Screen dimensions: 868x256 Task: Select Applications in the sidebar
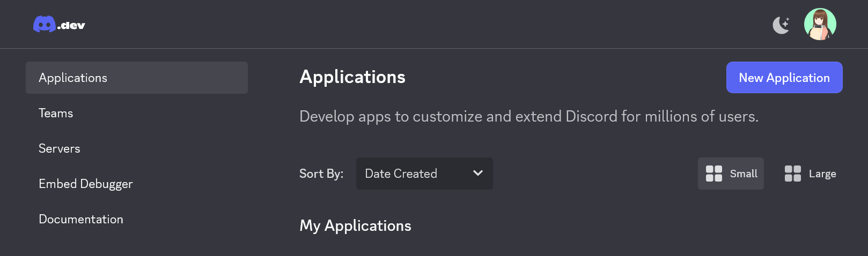pyautogui.click(x=137, y=78)
